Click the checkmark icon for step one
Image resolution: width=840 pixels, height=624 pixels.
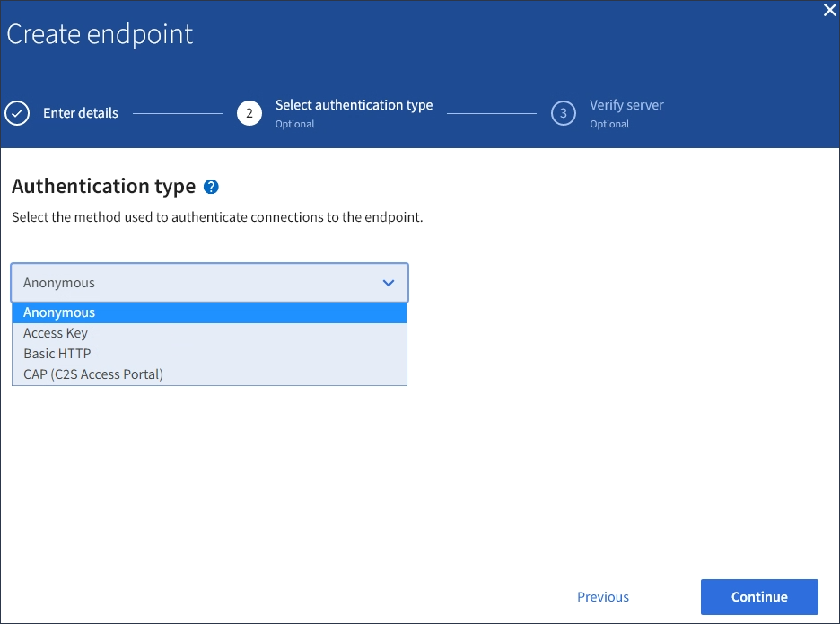click(16, 114)
